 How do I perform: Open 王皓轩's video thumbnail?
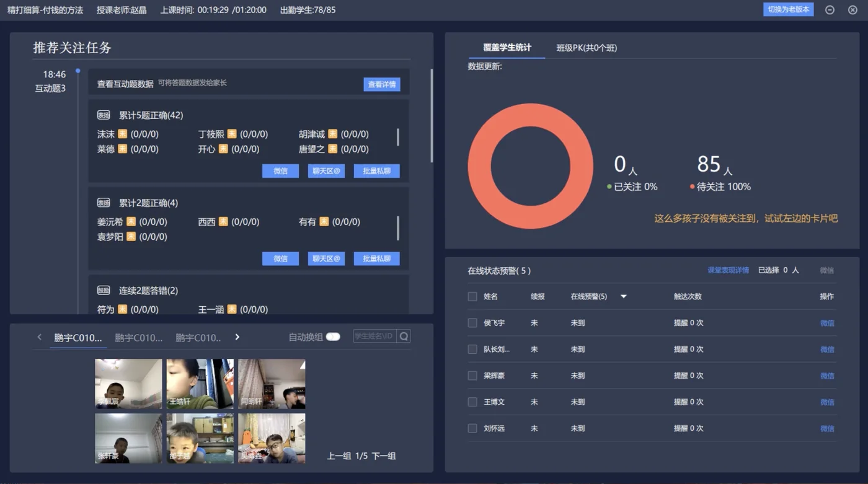[200, 384]
